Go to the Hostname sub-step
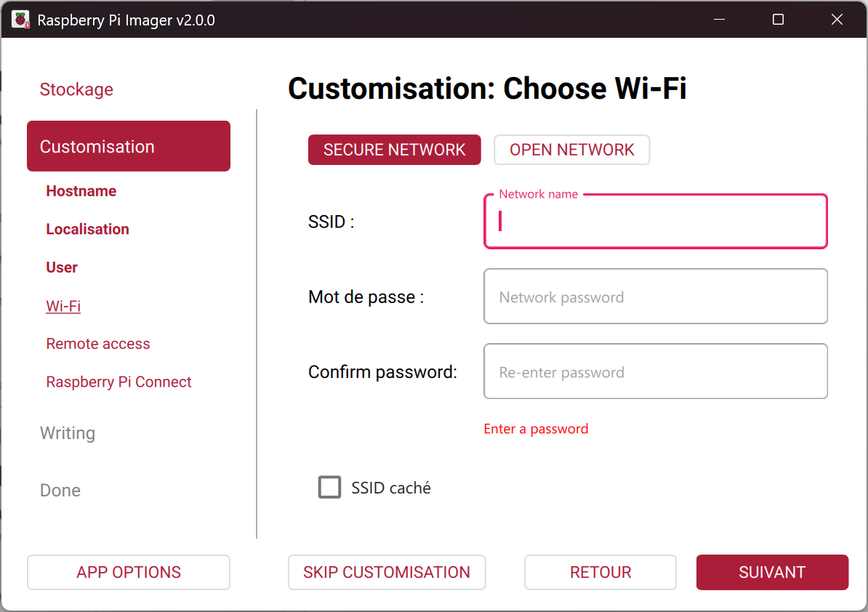Image resolution: width=868 pixels, height=612 pixels. tap(81, 191)
